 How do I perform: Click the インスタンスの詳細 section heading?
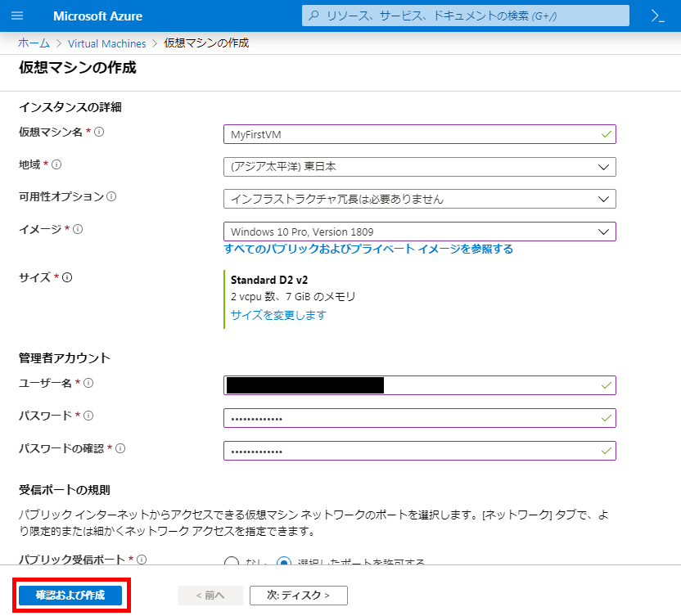(x=70, y=107)
